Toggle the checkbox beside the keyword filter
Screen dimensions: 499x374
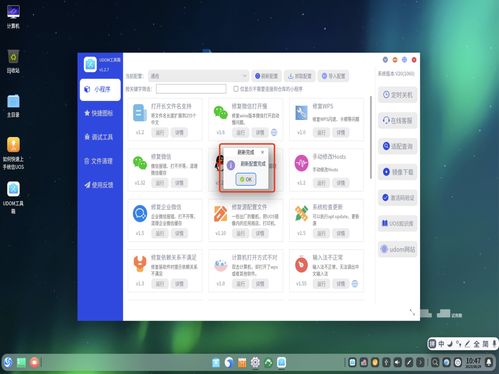(236, 89)
